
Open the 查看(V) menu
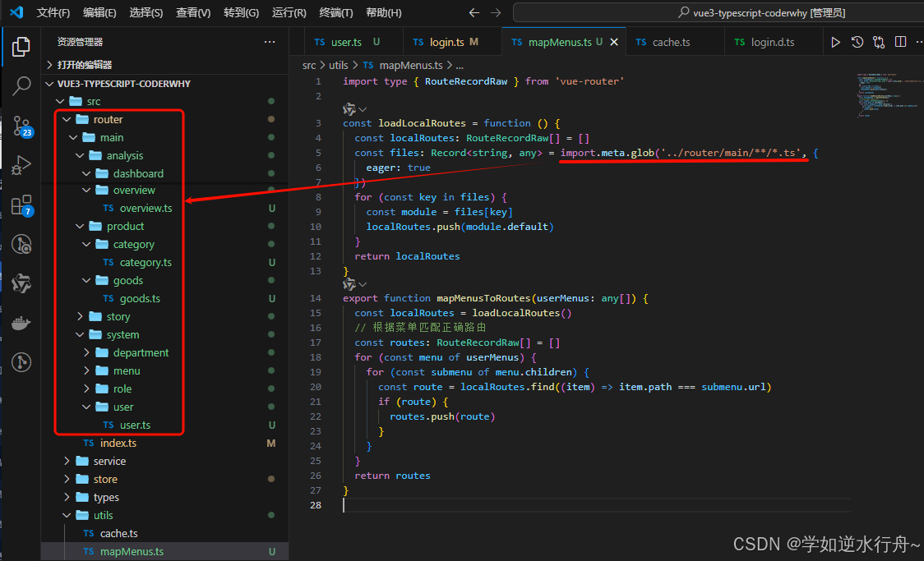[x=193, y=12]
